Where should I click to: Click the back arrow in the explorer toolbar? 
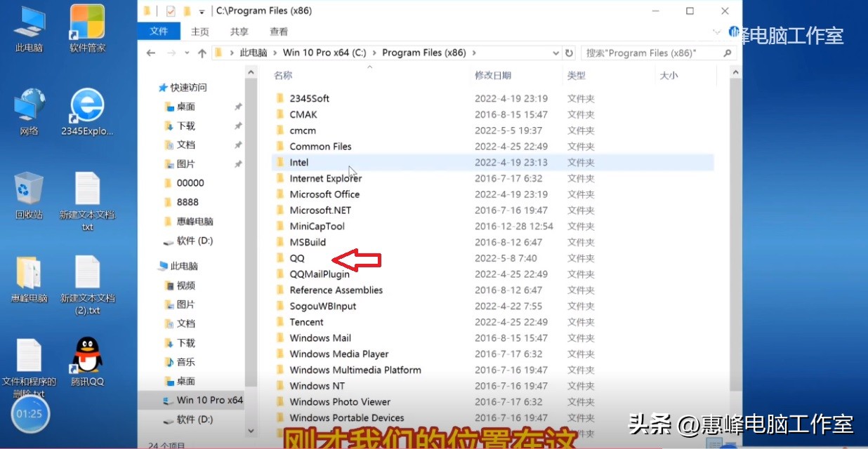click(151, 53)
